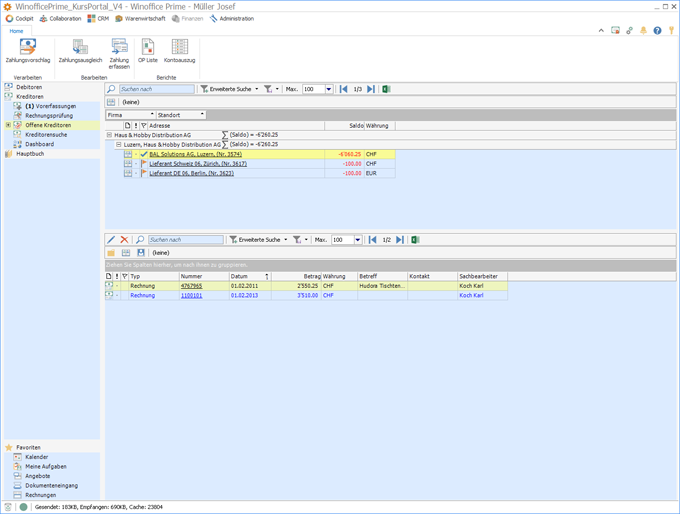This screenshot has height=514, width=680.
Task: Select Rechnungsprüfung in the navigation tree
Action: 49,116
